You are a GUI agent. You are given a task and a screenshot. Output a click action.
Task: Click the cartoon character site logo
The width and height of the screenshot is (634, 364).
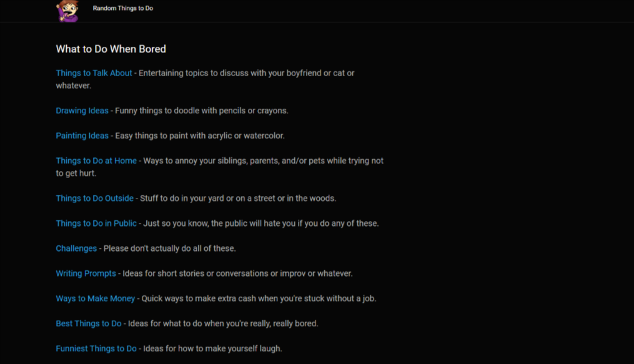tap(67, 11)
